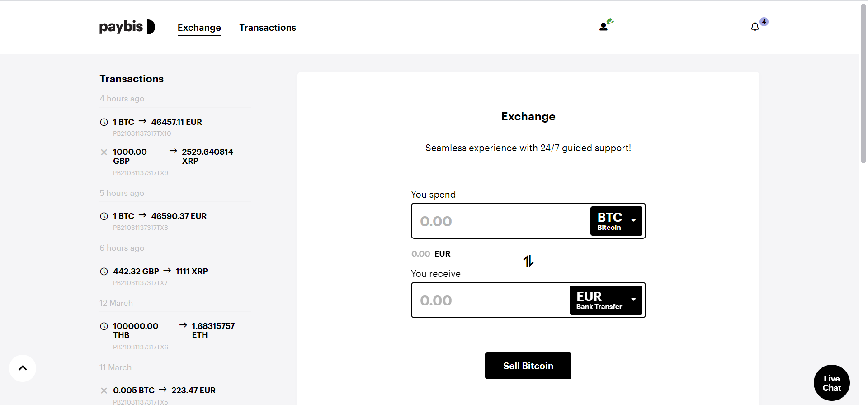Open the EUR Bank Transfer dropdown
Image resolution: width=868 pixels, height=405 pixels.
605,300
